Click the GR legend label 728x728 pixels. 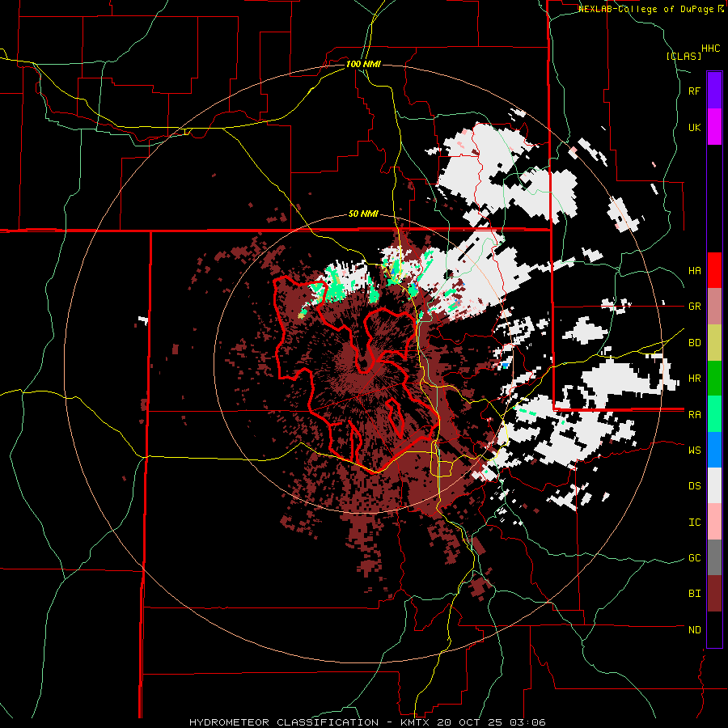(x=694, y=307)
